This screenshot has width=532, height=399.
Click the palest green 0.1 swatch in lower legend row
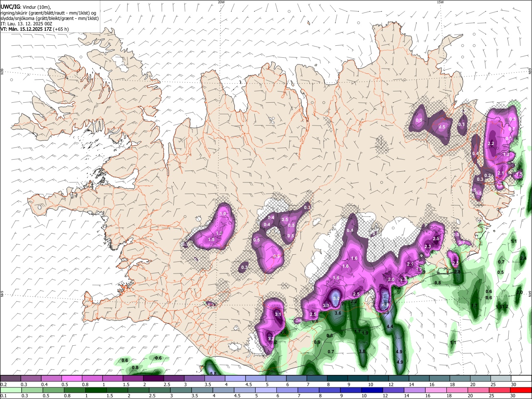pos(10,390)
